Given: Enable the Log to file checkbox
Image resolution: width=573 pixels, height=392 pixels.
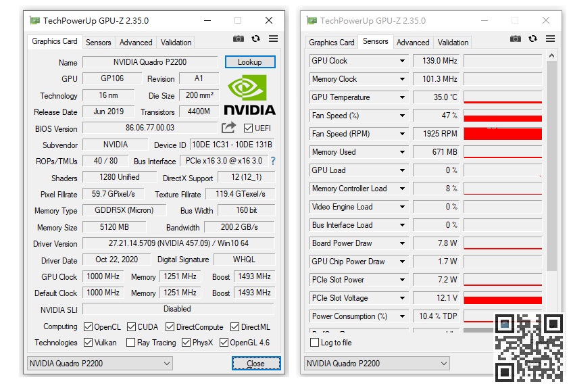Looking at the screenshot, I should click(x=314, y=342).
